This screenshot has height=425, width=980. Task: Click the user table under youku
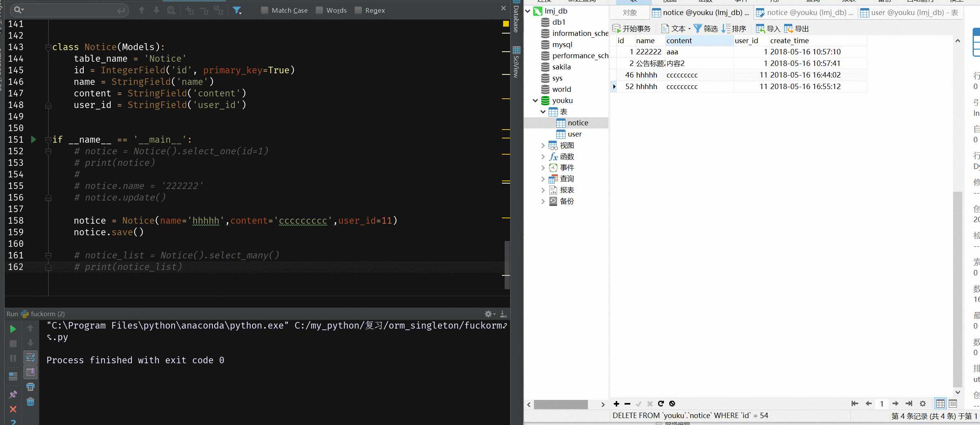[574, 133]
